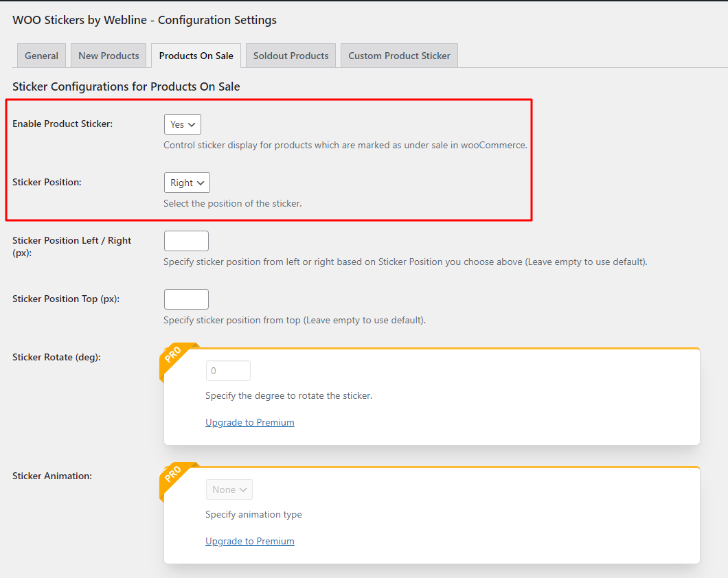Screen dimensions: 728x578
Task: Expand the Sticker Position dropdown
Action: coord(187,183)
